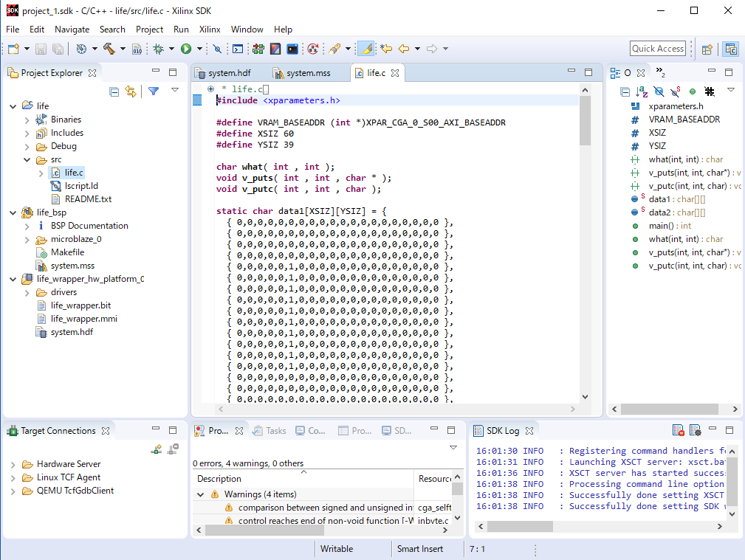Image resolution: width=745 pixels, height=560 pixels.
Task: Minimize the Project Explorer panel
Action: (156, 70)
